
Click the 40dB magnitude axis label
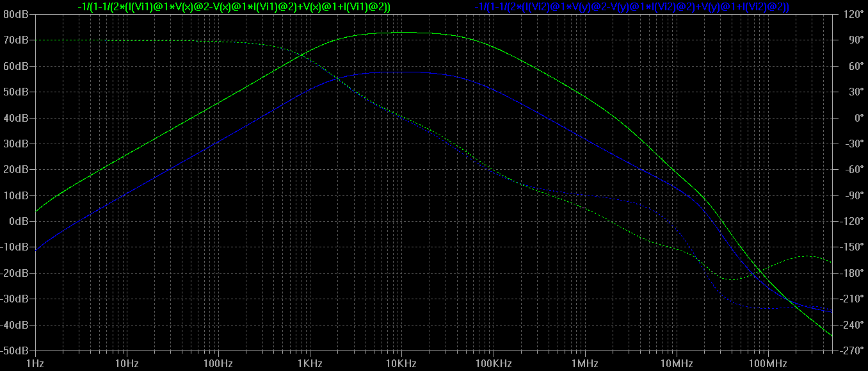point(17,117)
